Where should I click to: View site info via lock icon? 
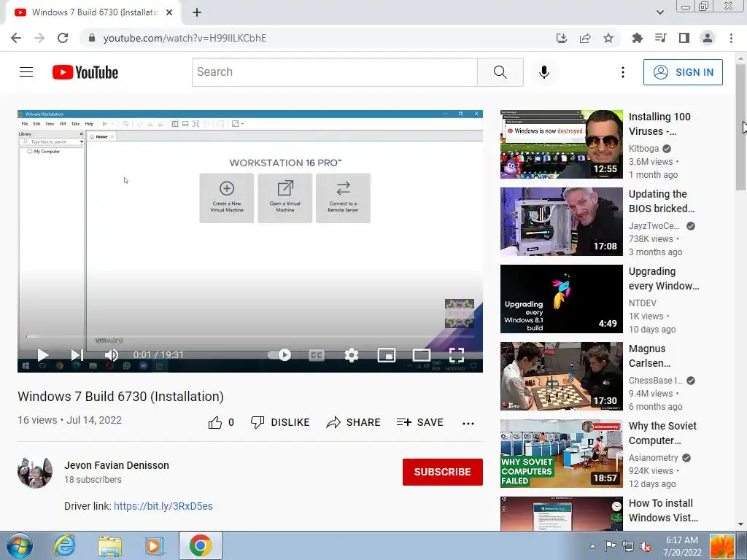(x=92, y=38)
